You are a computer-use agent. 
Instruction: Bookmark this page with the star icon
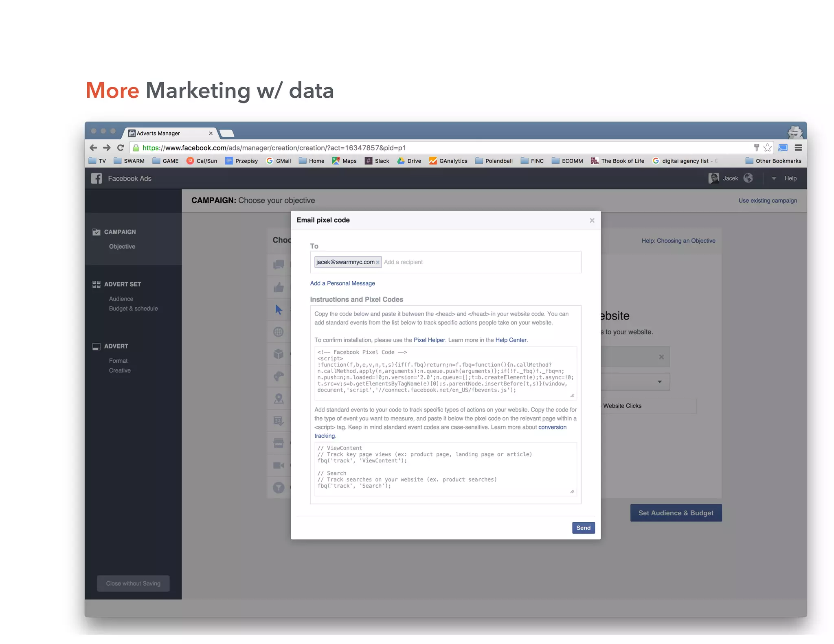pos(768,148)
